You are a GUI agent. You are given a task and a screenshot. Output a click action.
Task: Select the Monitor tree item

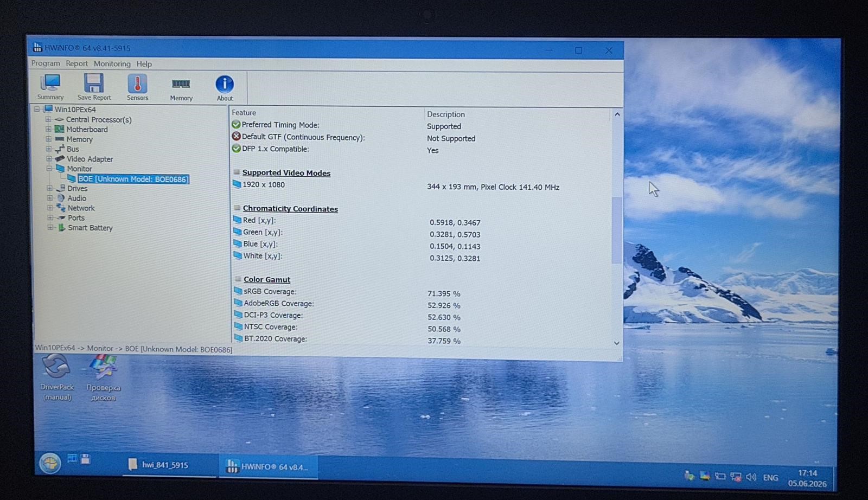click(79, 169)
